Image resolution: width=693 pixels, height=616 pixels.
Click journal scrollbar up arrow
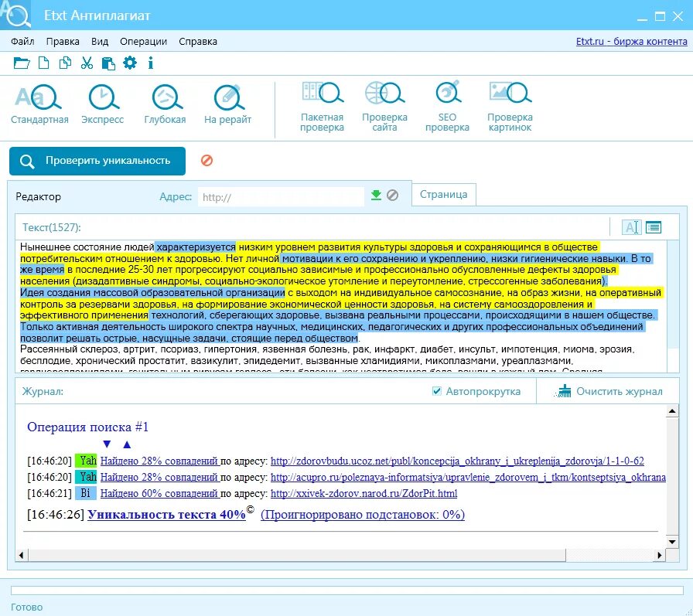pyautogui.click(x=672, y=411)
